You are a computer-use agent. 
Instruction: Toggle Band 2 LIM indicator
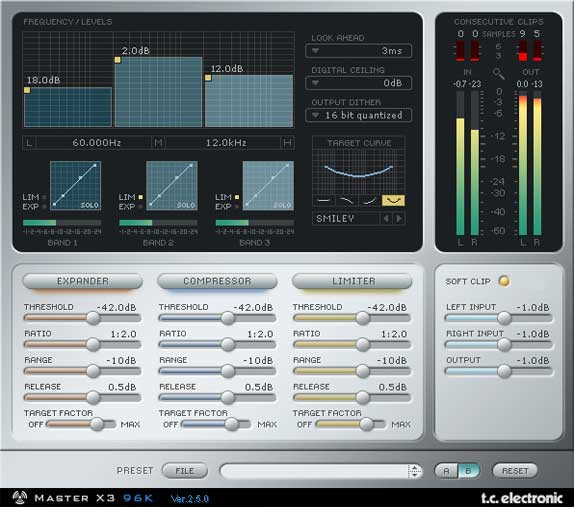pyautogui.click(x=140, y=197)
